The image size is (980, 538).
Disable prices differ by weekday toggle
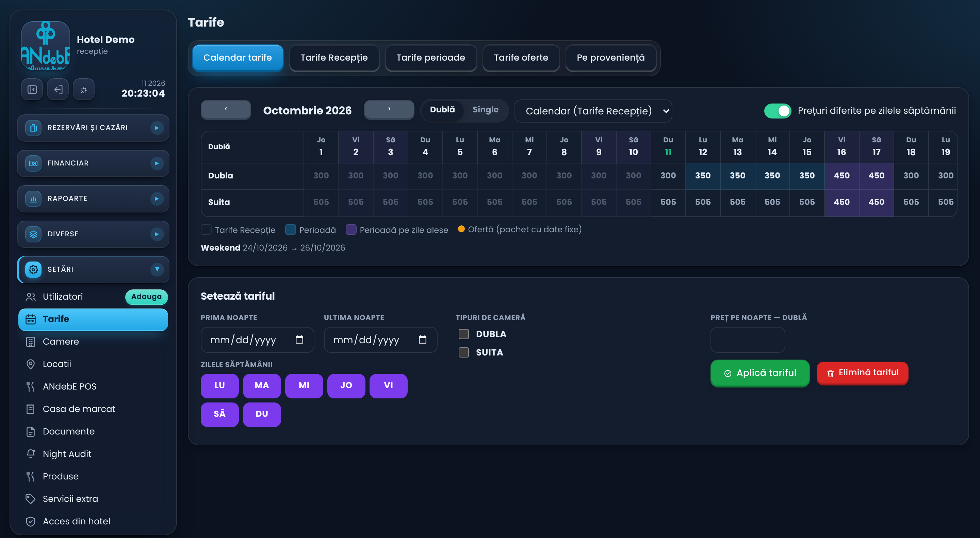[778, 111]
